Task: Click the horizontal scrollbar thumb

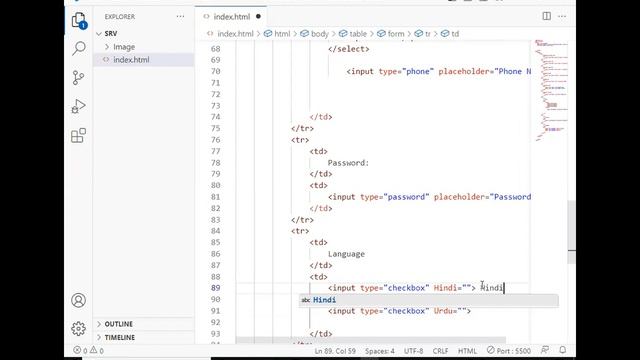Action: 371,340
